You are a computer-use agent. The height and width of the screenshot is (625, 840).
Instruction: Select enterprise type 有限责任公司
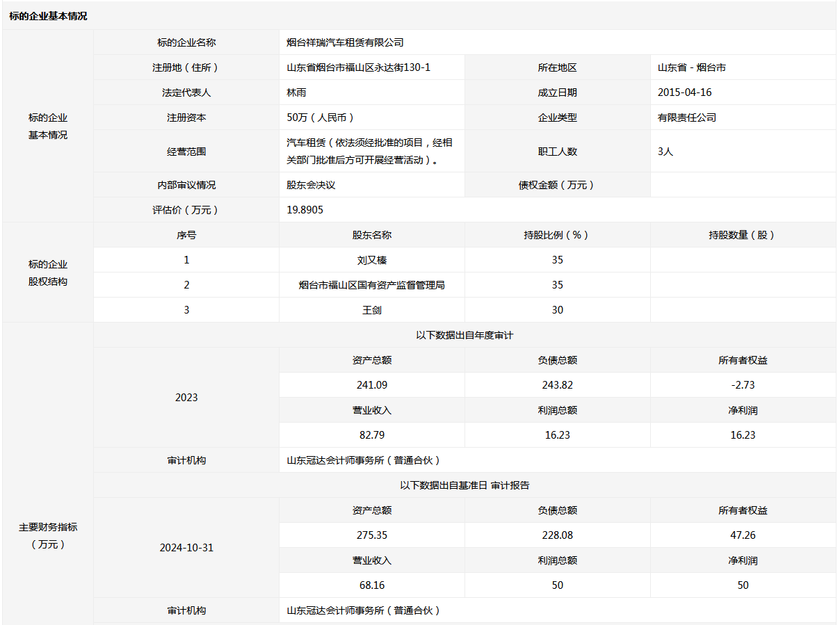click(x=686, y=117)
